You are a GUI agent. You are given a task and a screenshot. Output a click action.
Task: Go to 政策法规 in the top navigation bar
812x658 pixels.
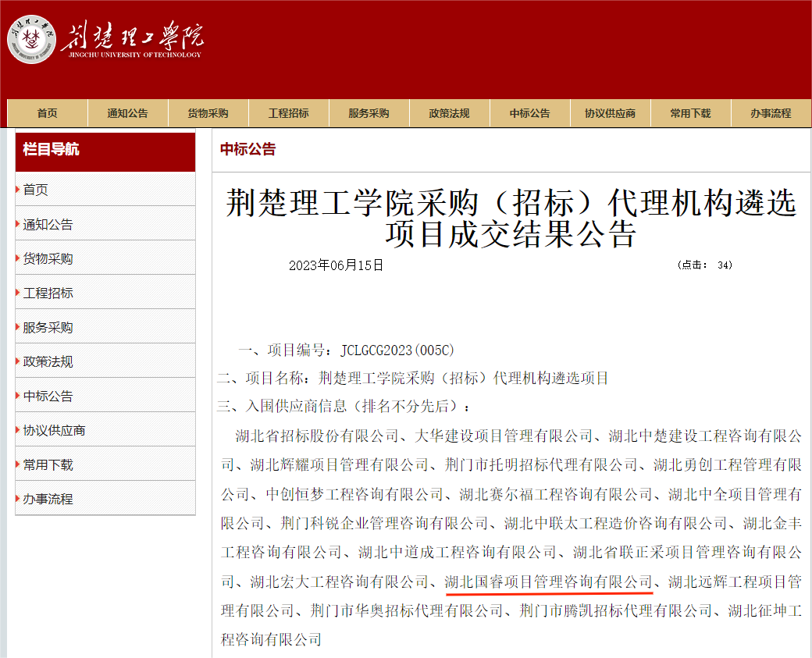click(450, 113)
